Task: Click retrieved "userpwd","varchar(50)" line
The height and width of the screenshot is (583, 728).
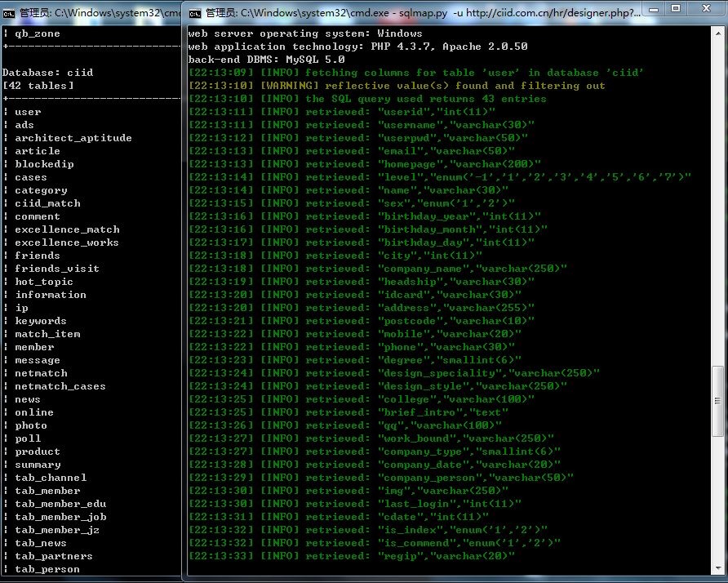Action: point(358,138)
